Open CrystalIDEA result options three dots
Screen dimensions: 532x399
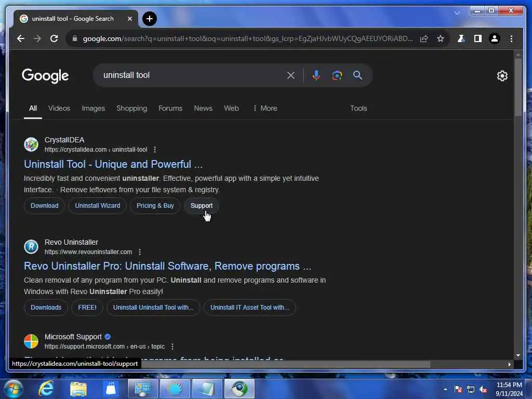155,150
